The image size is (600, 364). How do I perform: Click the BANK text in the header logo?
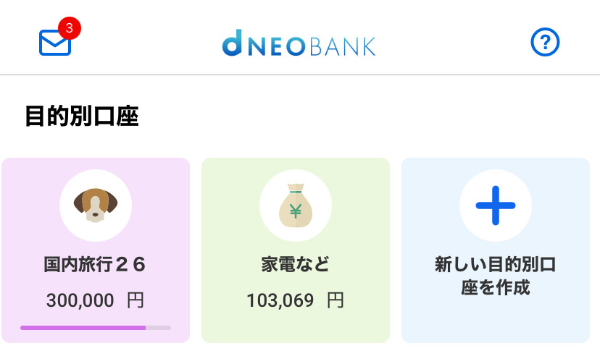[342, 45]
